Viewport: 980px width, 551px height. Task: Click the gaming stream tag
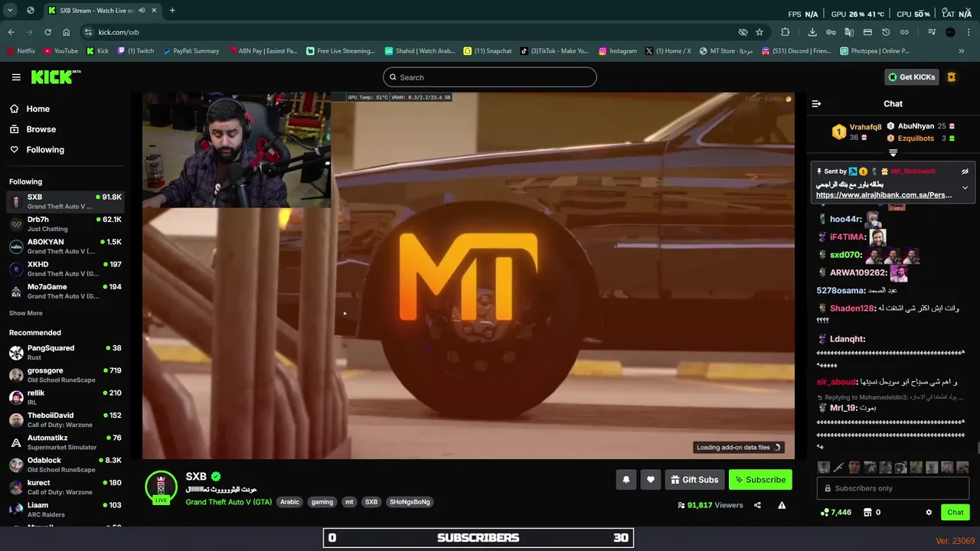(x=322, y=502)
